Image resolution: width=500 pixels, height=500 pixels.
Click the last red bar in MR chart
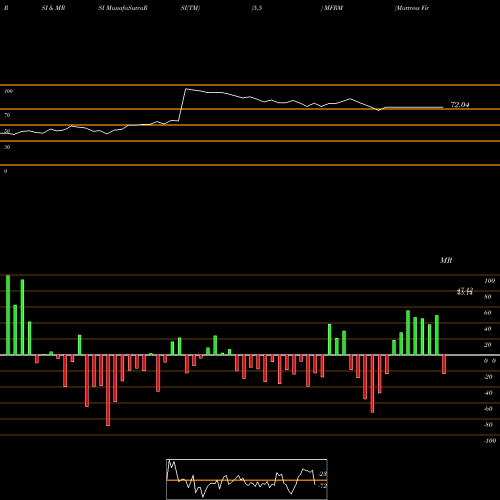[x=444, y=364]
